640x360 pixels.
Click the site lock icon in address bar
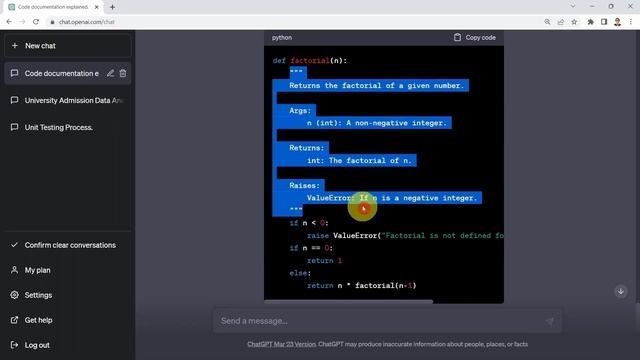tap(52, 22)
